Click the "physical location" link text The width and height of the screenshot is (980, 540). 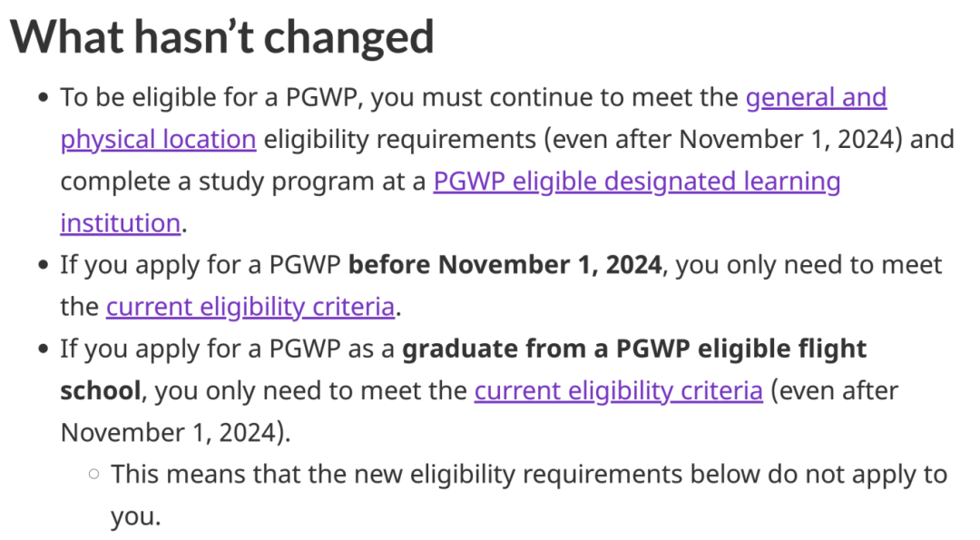[158, 140]
